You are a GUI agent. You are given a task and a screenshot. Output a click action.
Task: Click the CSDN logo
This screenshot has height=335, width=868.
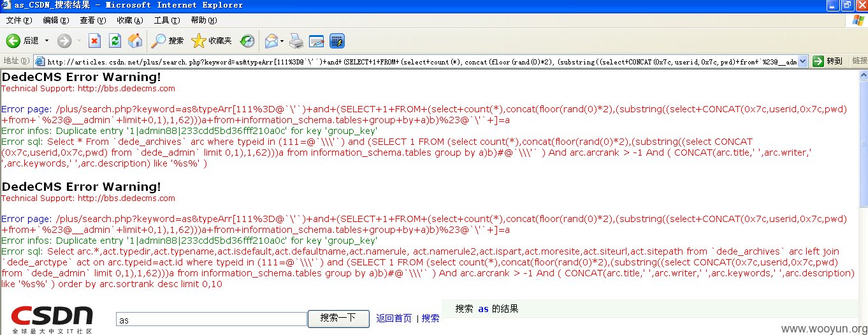(x=52, y=319)
